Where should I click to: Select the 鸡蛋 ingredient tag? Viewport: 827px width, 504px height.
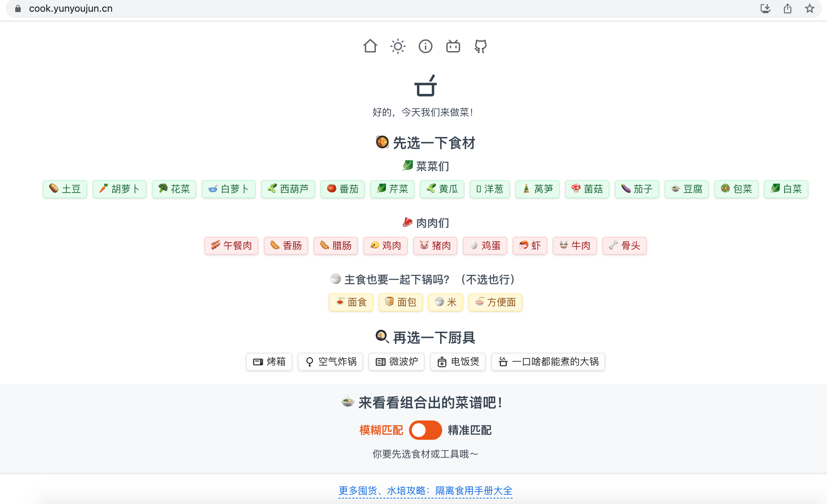point(485,246)
